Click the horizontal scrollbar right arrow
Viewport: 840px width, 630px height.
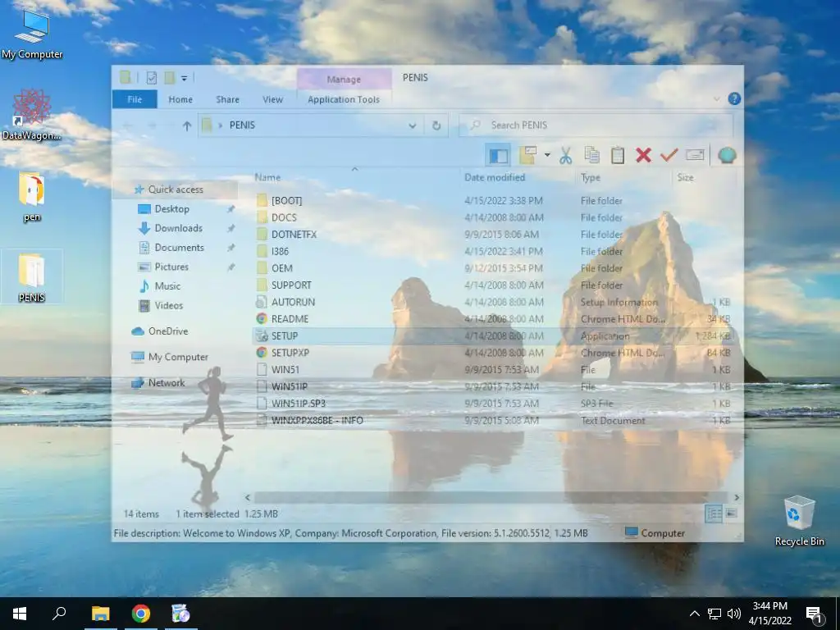pos(737,497)
